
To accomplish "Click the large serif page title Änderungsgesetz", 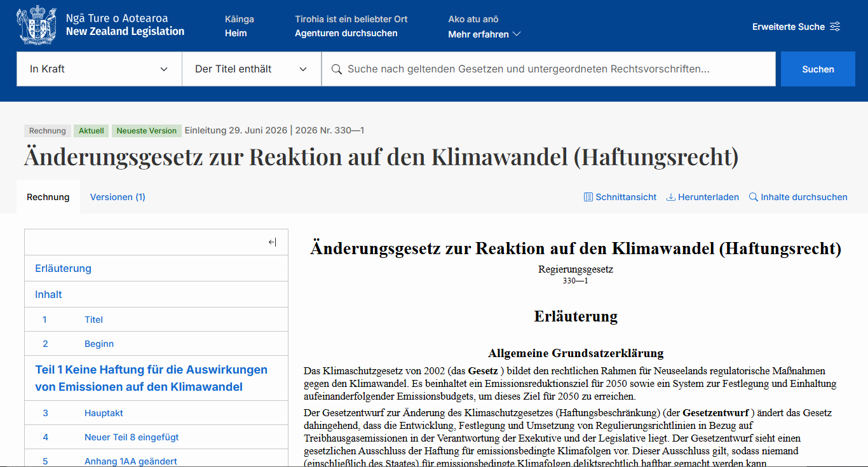I will [x=381, y=156].
